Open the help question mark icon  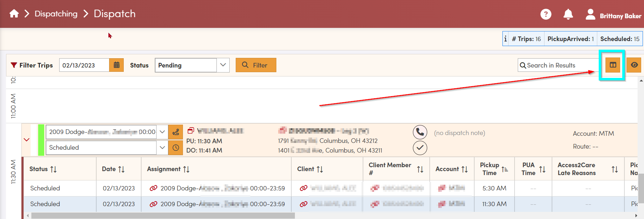[546, 14]
